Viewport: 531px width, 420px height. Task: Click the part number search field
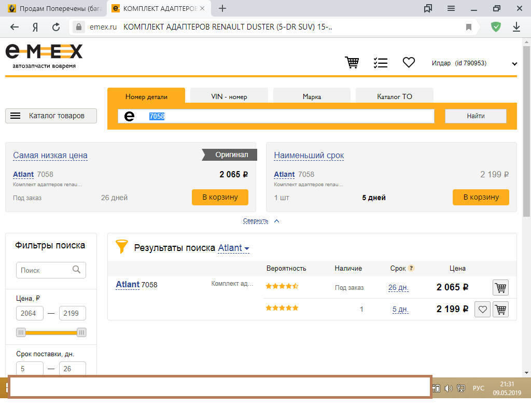[276, 116]
